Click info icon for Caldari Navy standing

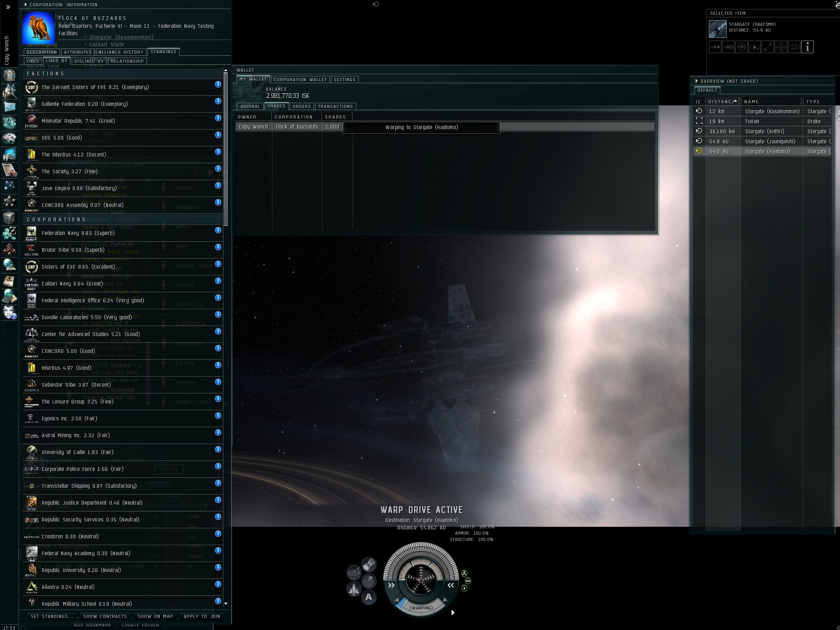(218, 281)
